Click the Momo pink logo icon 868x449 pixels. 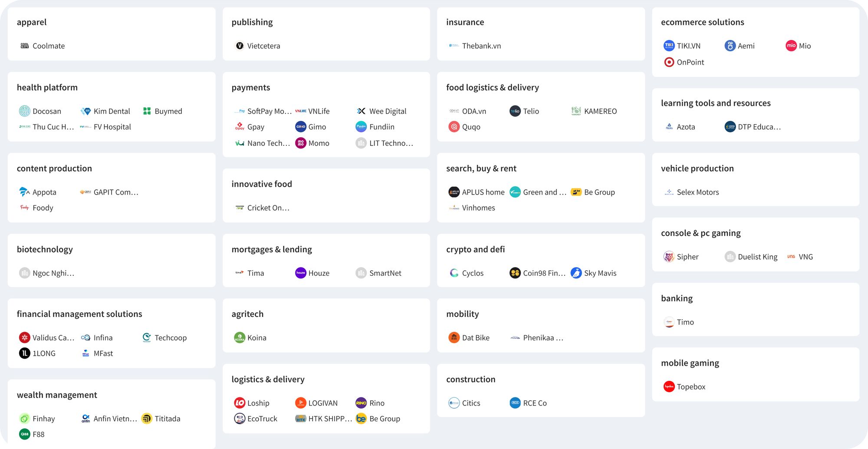pos(301,143)
